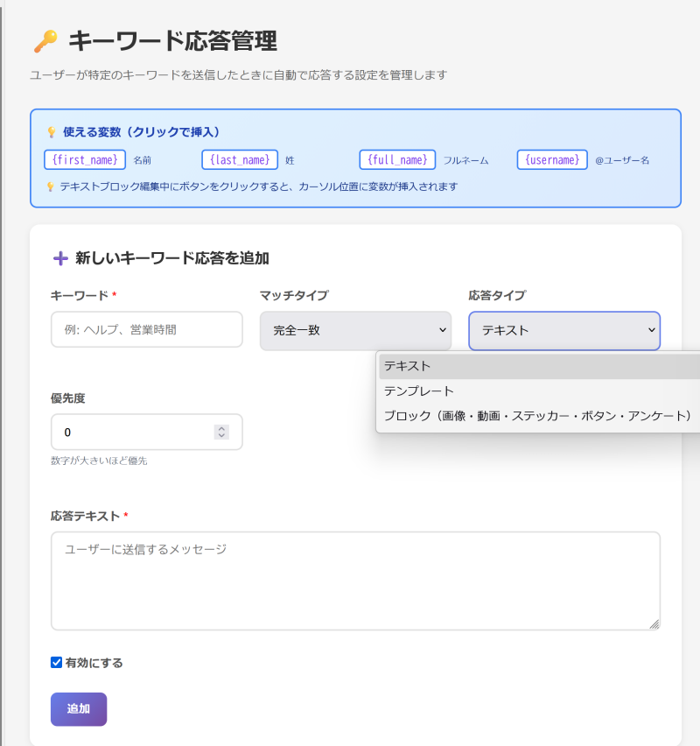Open the マッチタイプ dropdown showing 完全一致
This screenshot has width=700, height=746.
[x=355, y=330]
